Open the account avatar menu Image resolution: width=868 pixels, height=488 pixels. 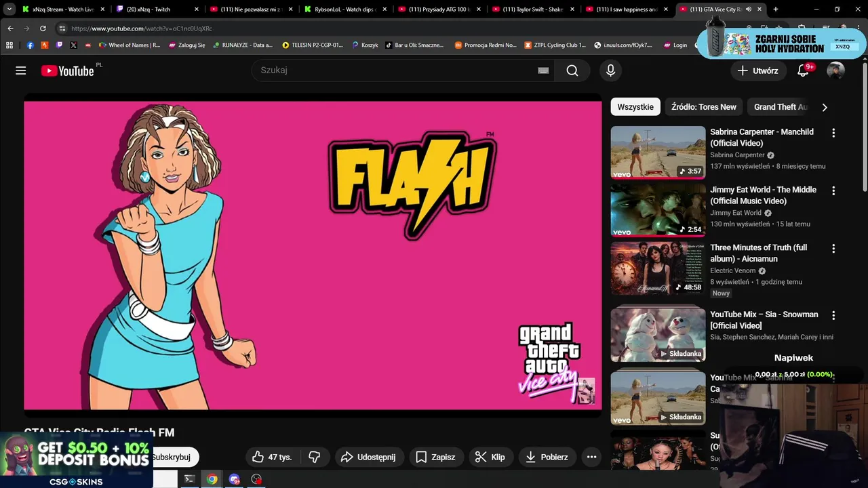click(835, 70)
